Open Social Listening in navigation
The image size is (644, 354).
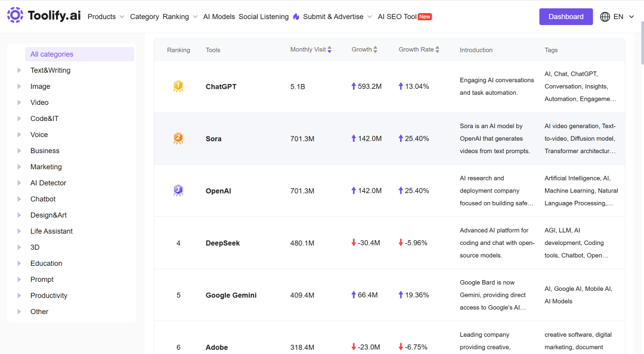pos(264,17)
